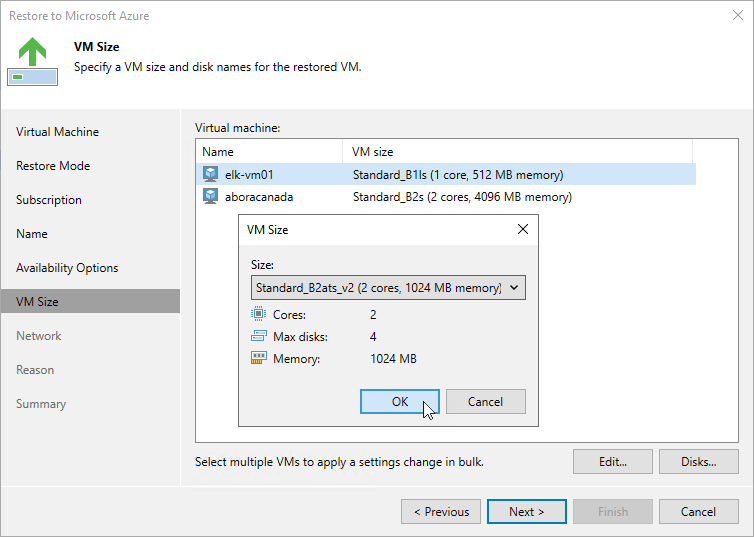Close the Restore to Microsoft Azure window

(738, 15)
